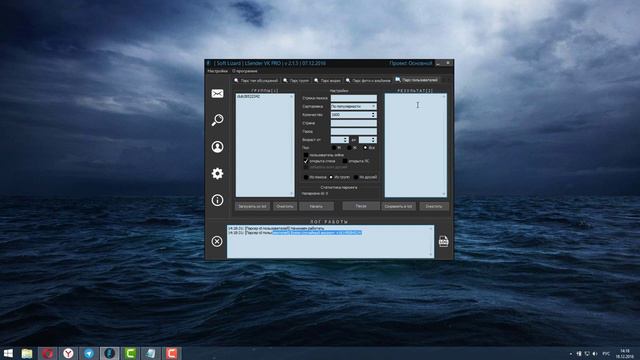Open File Explorer from the taskbar
The height and width of the screenshot is (360, 640).
pos(27,353)
